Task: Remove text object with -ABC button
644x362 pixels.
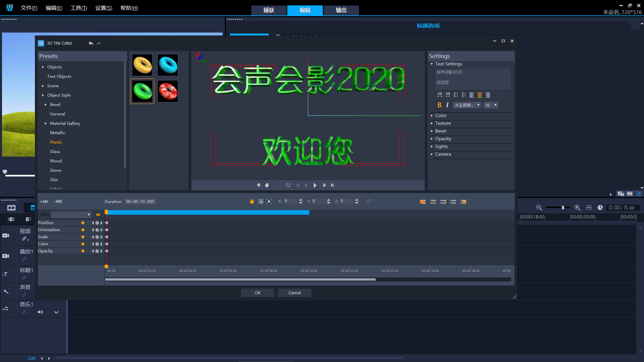Action: [x=58, y=202]
